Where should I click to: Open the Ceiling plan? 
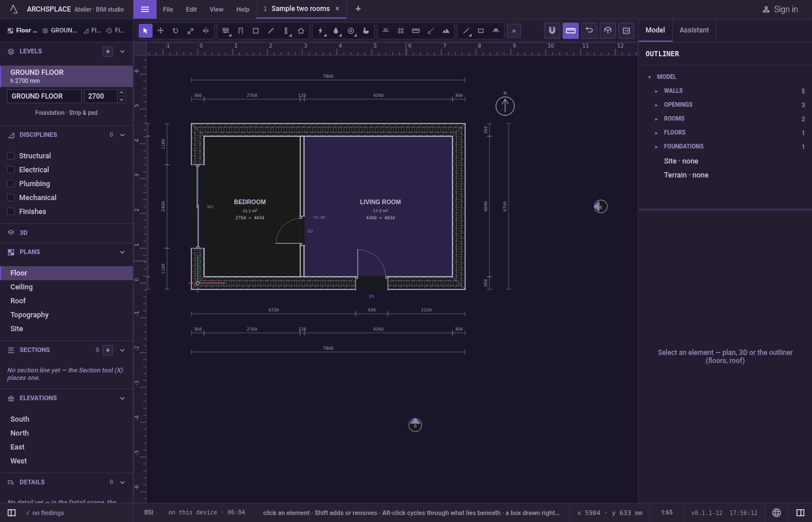(x=66, y=287)
